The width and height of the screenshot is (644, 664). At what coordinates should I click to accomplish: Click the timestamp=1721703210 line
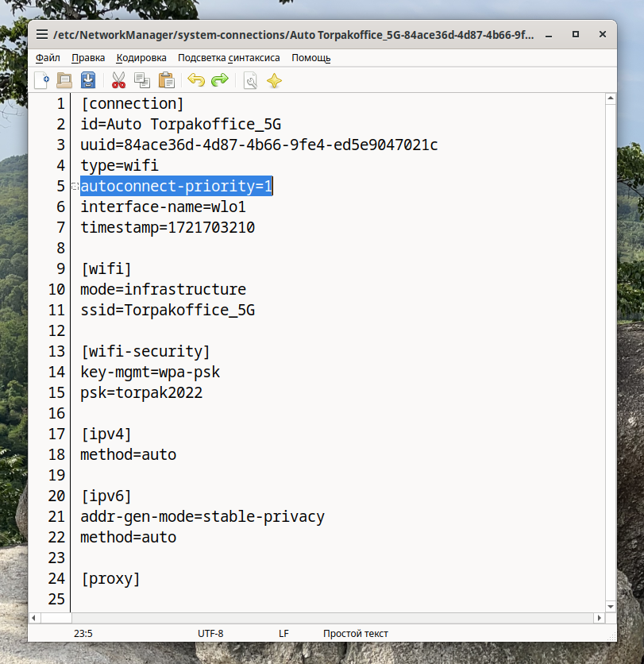[168, 228]
